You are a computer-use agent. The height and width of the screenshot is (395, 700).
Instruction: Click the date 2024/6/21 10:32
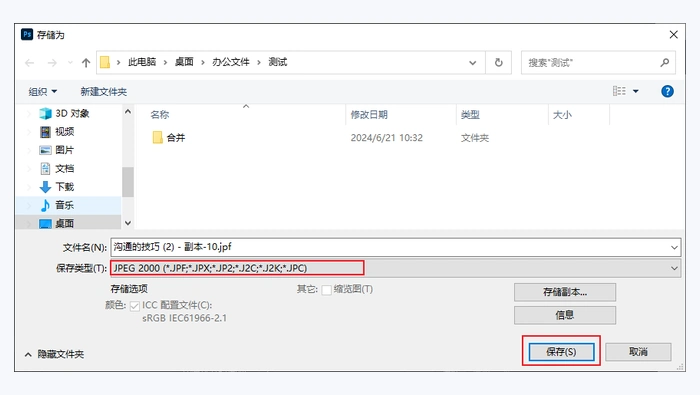tap(387, 137)
